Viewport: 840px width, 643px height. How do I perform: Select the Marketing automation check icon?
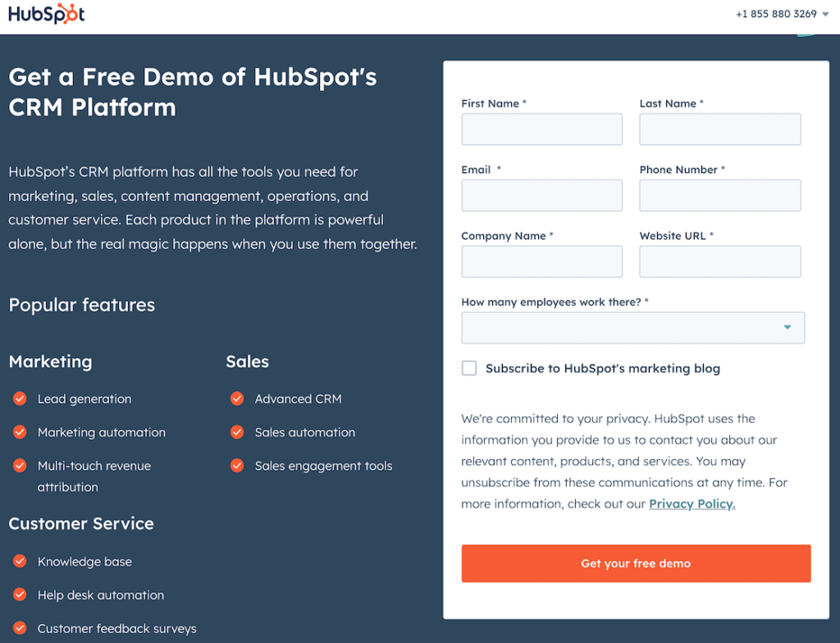(19, 432)
